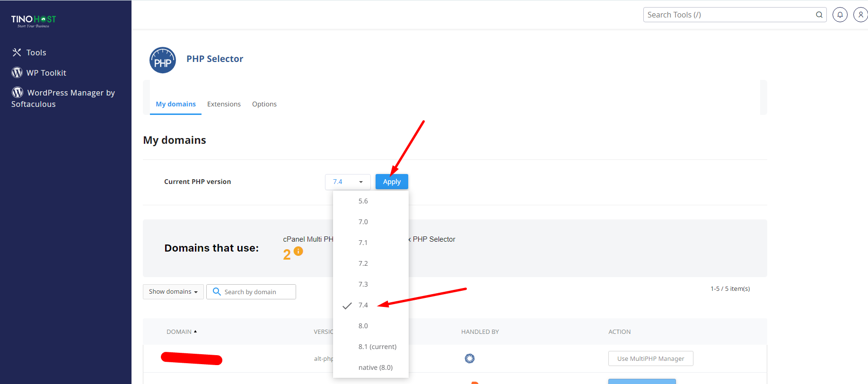Open notifications bell icon
This screenshot has width=868, height=384.
click(x=840, y=15)
